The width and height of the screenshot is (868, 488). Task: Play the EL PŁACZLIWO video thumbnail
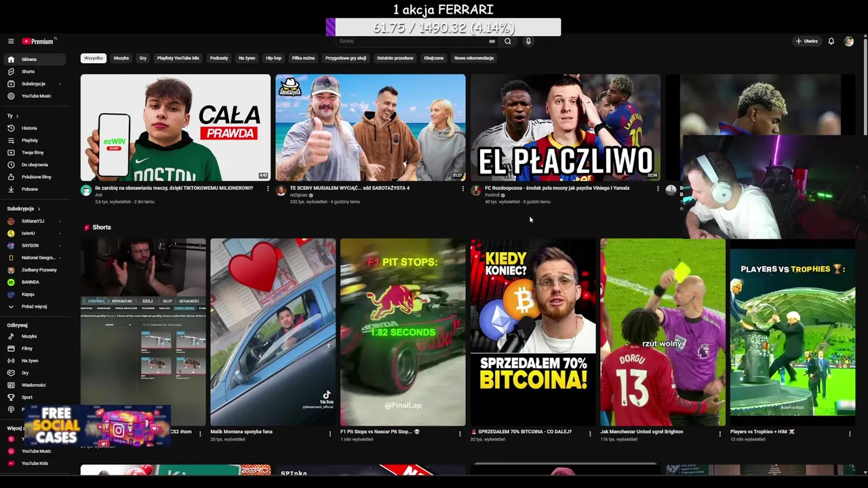pyautogui.click(x=566, y=127)
